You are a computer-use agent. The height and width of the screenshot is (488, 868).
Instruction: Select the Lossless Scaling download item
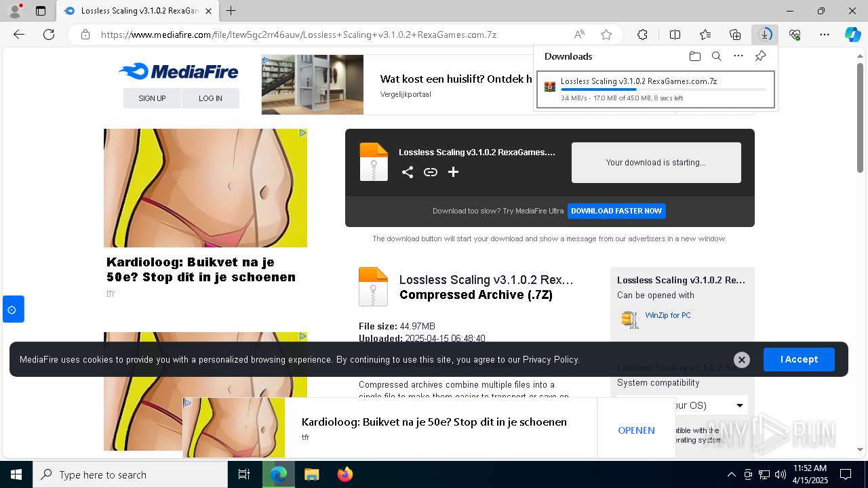point(655,89)
